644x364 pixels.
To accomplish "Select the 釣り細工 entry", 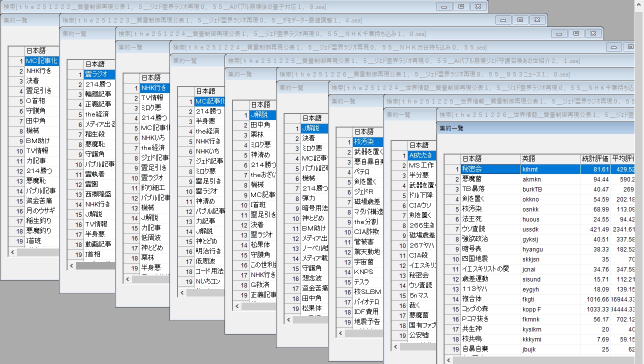I will coord(153,187).
